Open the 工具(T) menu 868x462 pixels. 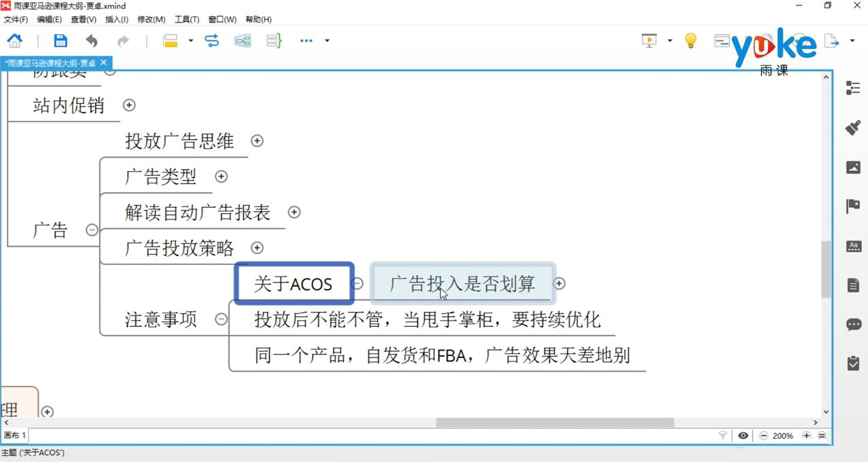[x=187, y=20]
